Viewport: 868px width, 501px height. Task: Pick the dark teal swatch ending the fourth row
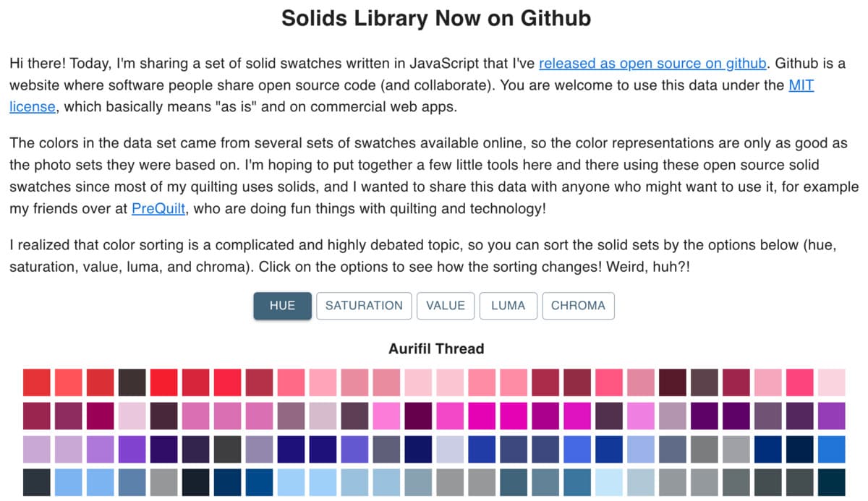tap(831, 482)
